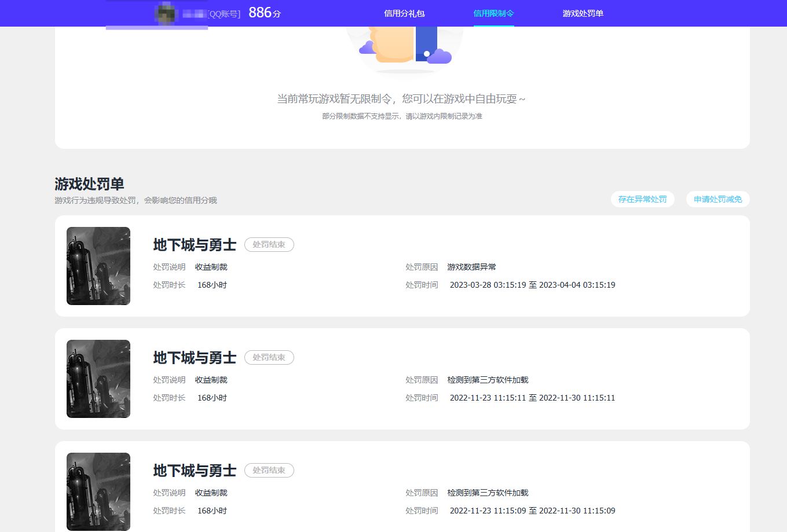787x532 pixels.
Task: Click 处罚结束 badge on the 11:15:11 penalty
Action: coord(269,358)
